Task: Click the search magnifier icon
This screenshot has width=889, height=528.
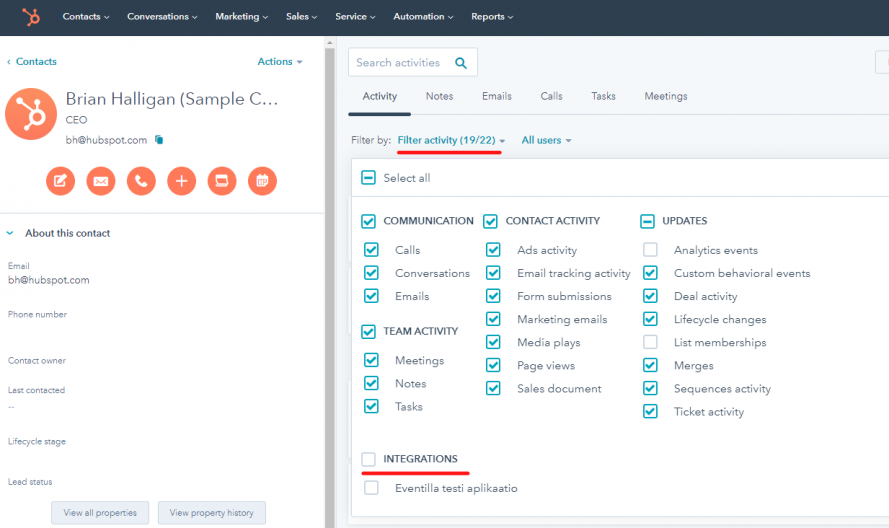Action: (x=461, y=63)
